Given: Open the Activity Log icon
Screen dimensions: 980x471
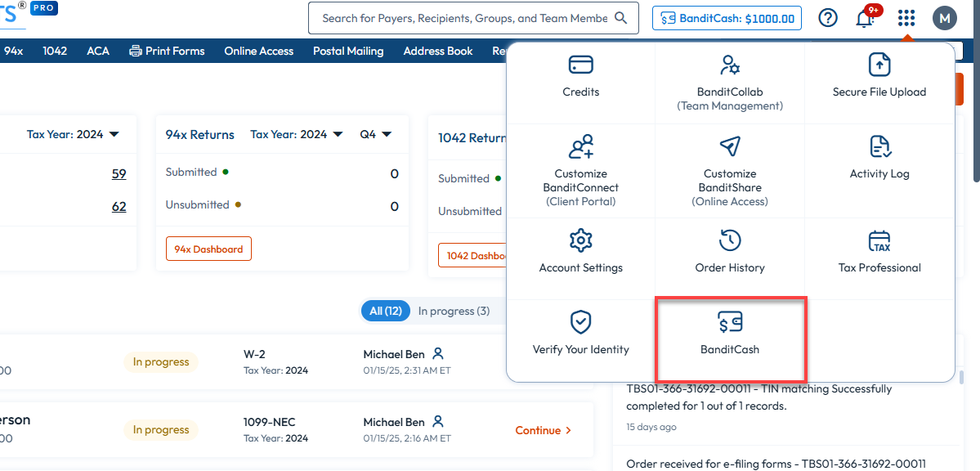Looking at the screenshot, I should 879,146.
